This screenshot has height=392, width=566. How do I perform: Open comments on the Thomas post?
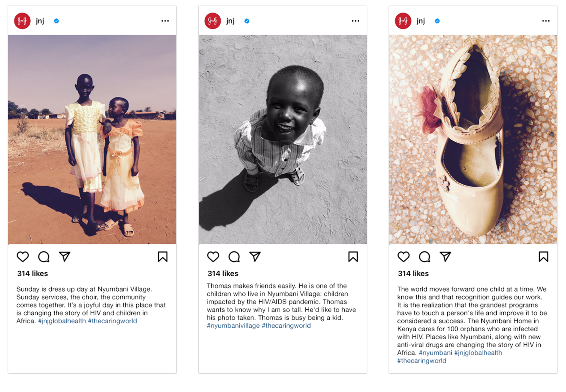234,257
